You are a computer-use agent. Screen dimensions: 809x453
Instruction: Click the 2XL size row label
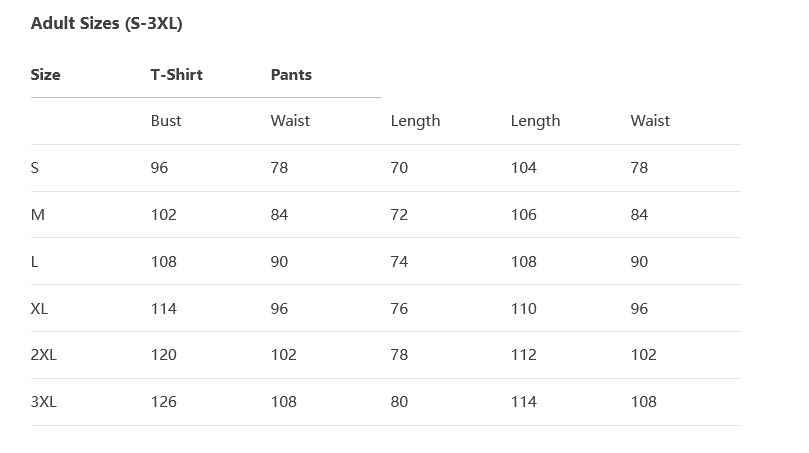(44, 355)
